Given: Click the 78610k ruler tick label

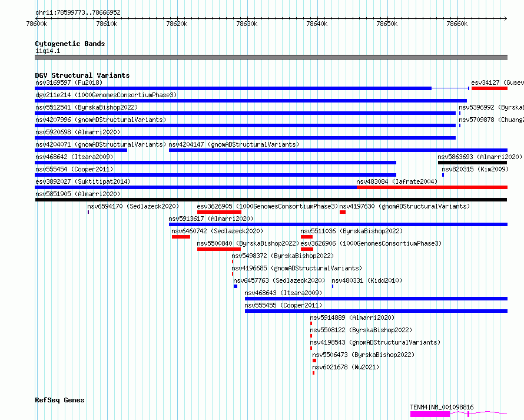Looking at the screenshot, I should tap(107, 24).
